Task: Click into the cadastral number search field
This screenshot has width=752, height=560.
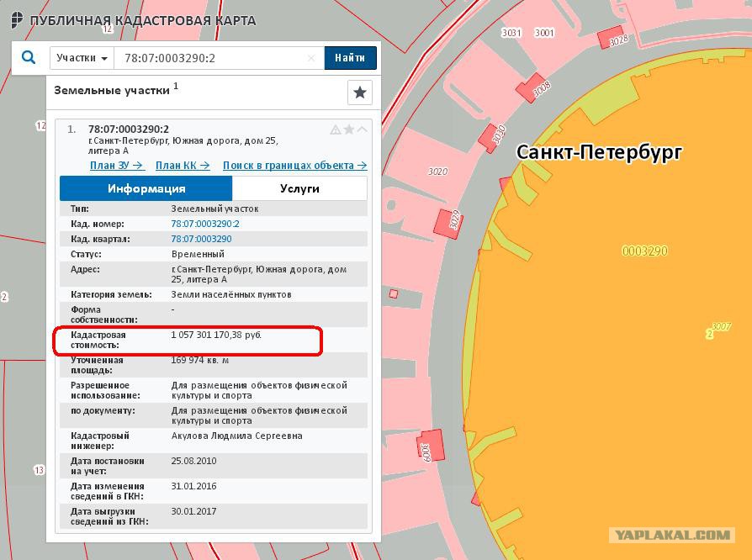Action: click(x=214, y=58)
